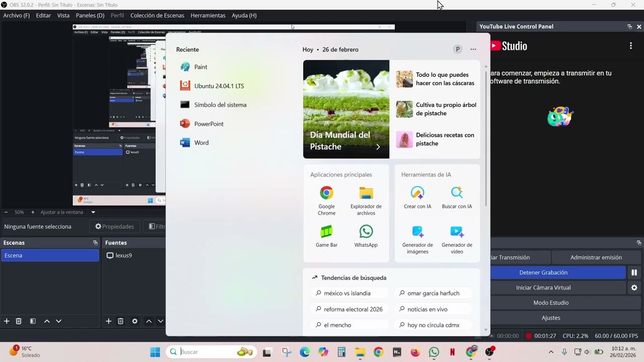Open article 'Deliciosas recetas con pistache'
This screenshot has height=362, width=644.
coord(436,139)
